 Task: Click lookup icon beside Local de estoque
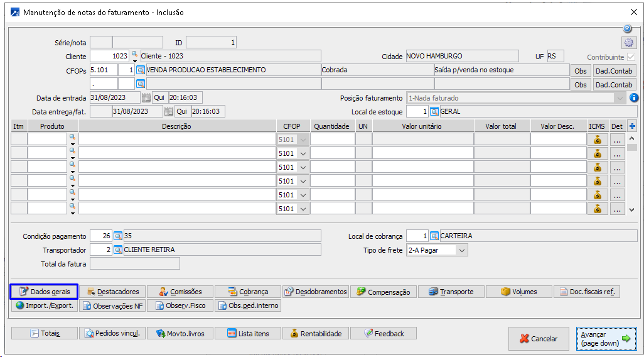pyautogui.click(x=434, y=111)
